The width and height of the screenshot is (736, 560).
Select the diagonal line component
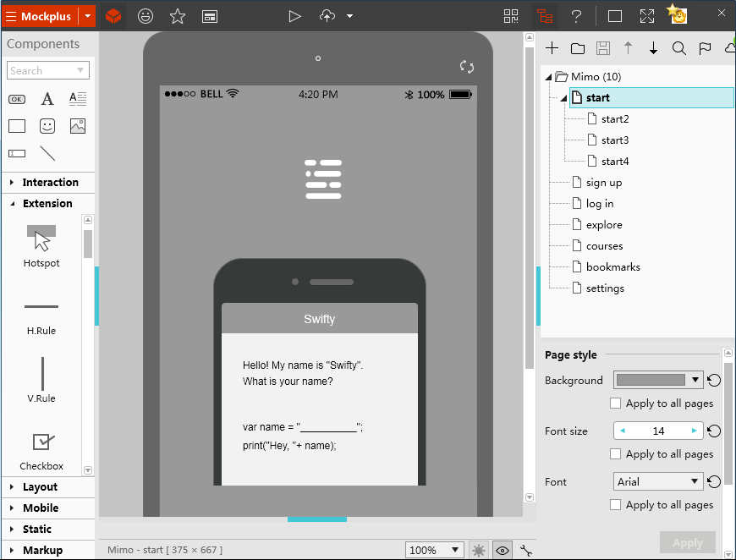47,153
